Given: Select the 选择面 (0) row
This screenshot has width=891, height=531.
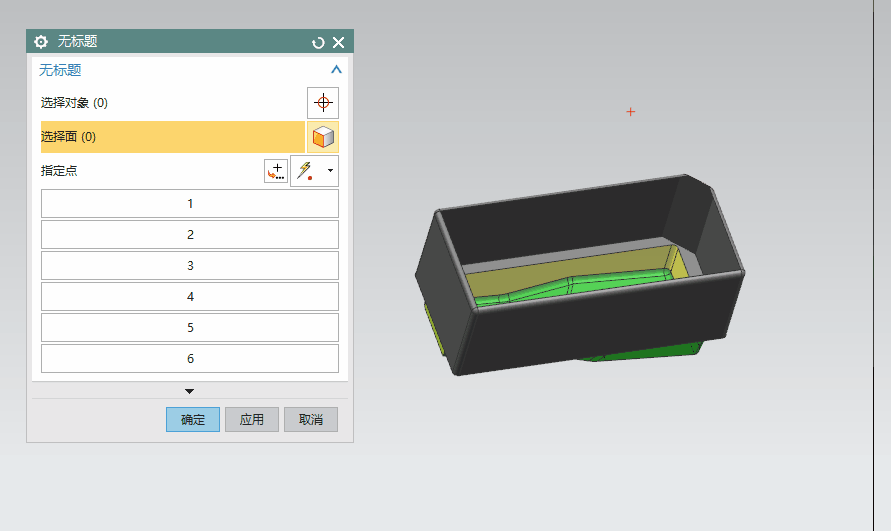Looking at the screenshot, I should (173, 137).
